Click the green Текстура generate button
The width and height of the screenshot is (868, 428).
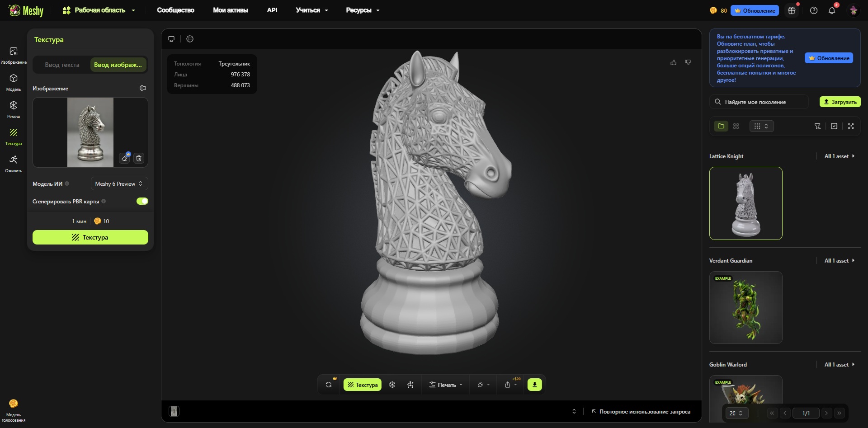pos(90,237)
